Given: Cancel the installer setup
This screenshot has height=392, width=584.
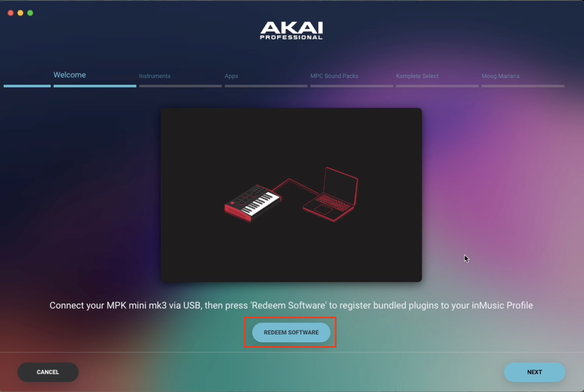Looking at the screenshot, I should [x=48, y=372].
